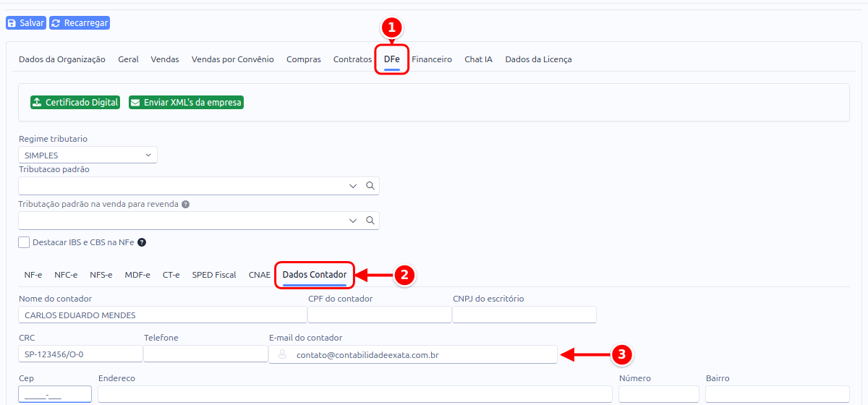Click the Número input field
The height and width of the screenshot is (405, 868).
click(659, 394)
